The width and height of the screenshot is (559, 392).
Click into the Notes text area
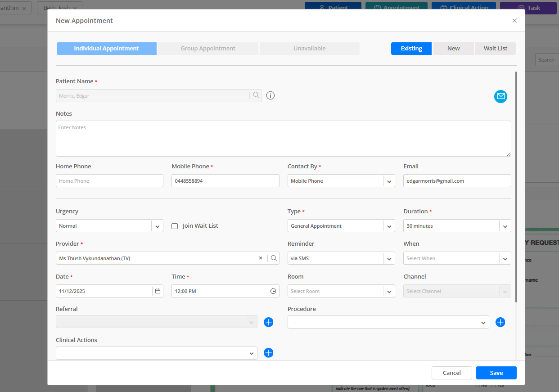coord(284,139)
